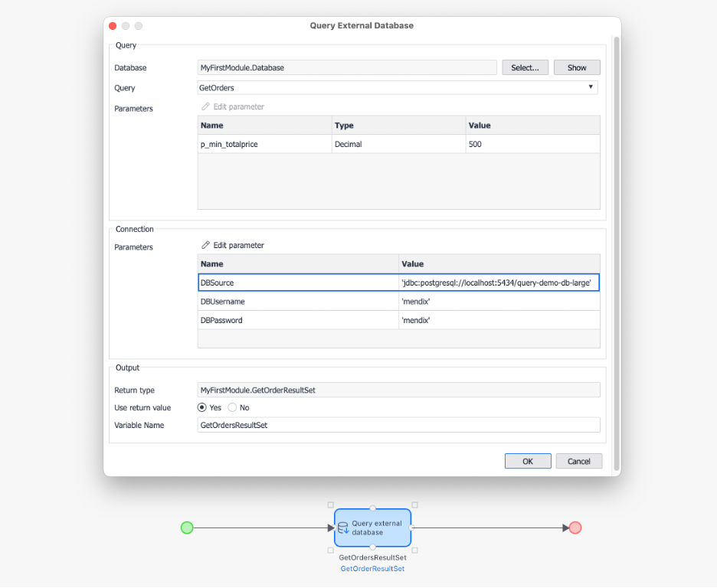Click the Value column header in Query parameters
This screenshot has width=717, height=588.
click(x=532, y=126)
